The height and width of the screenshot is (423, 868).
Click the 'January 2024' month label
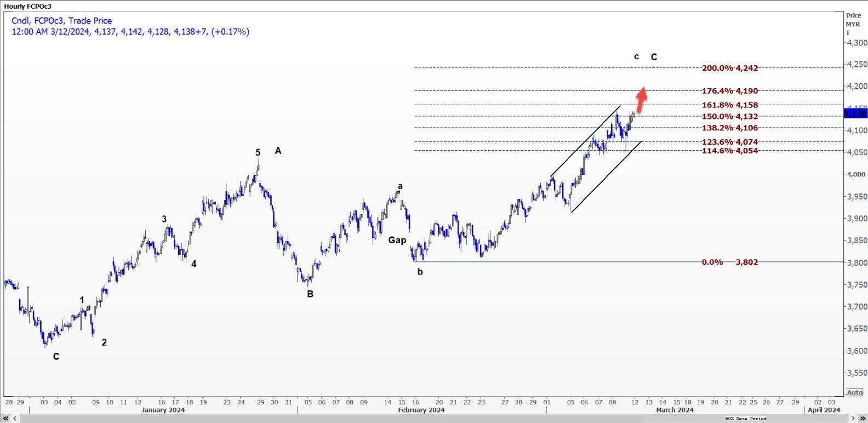coord(163,410)
